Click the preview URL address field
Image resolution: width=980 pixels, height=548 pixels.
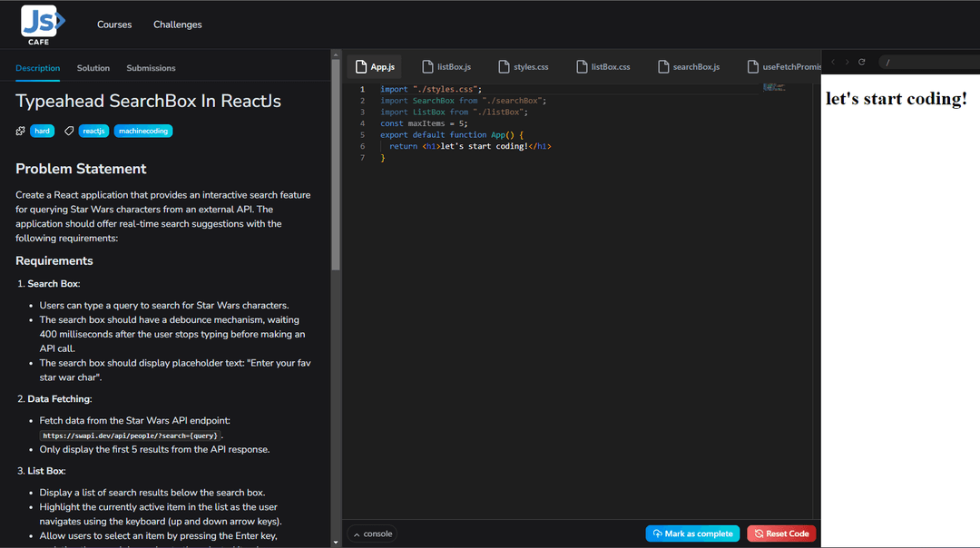929,62
